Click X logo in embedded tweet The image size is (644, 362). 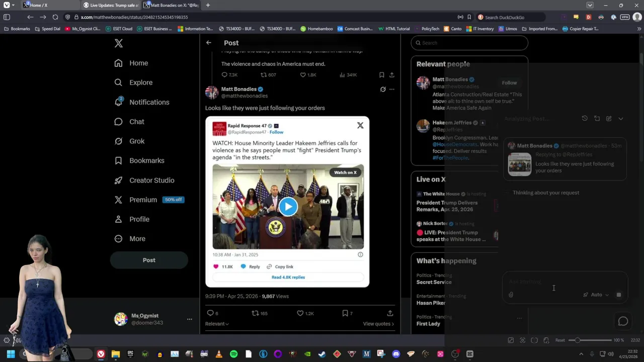pyautogui.click(x=360, y=126)
